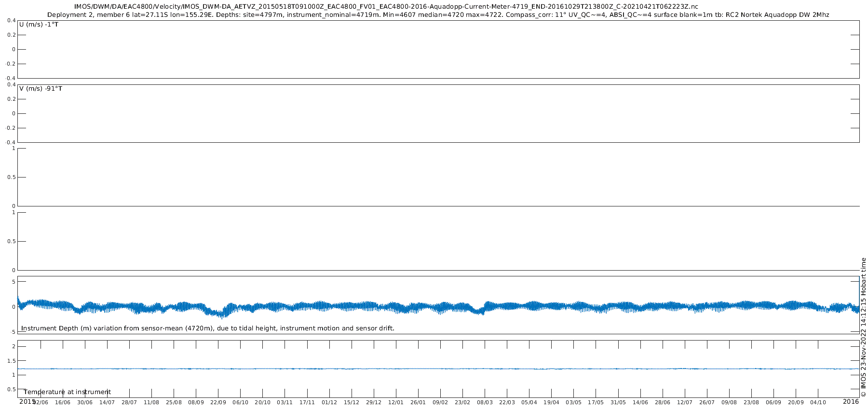868x410 pixels.
Task: Click the '08/09' date tick label
Action: click(196, 402)
